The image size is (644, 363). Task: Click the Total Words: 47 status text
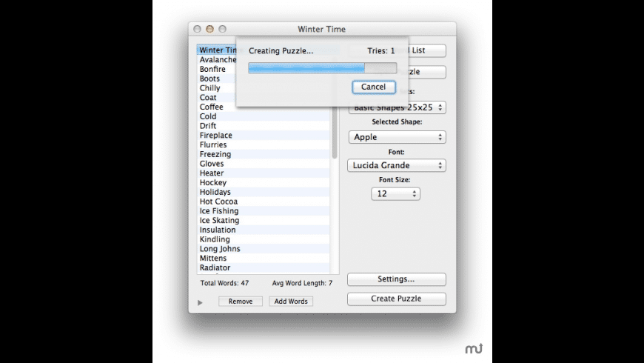(x=225, y=283)
